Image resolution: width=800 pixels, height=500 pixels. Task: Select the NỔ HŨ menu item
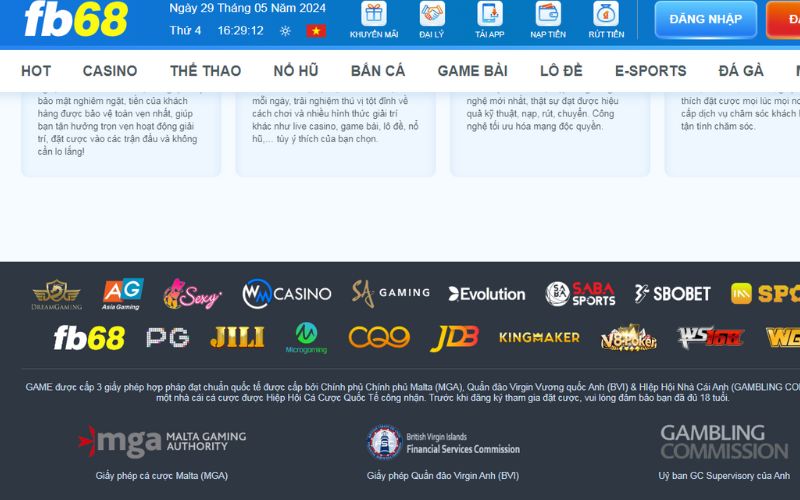click(x=296, y=71)
